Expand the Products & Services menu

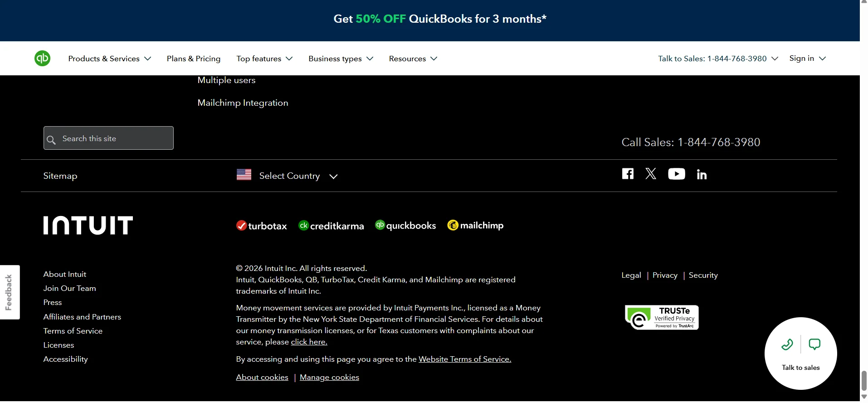110,59
